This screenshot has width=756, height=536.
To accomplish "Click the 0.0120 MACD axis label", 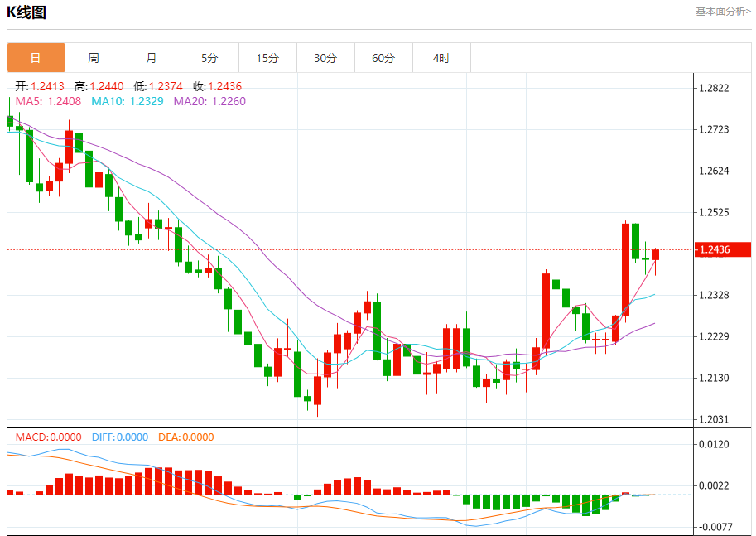I will coord(714,444).
